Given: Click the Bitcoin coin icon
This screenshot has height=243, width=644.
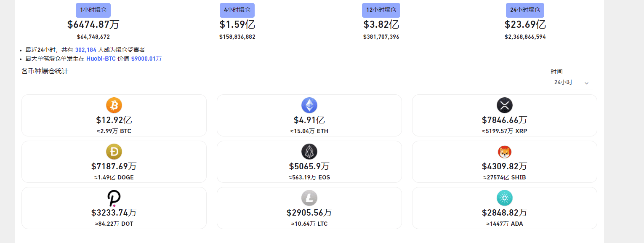Looking at the screenshot, I should click(x=114, y=105).
